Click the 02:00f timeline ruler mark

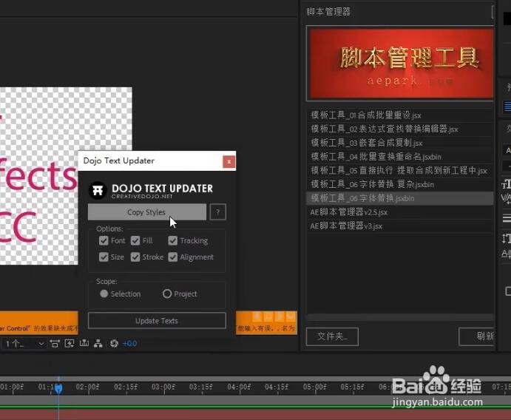tap(87, 387)
